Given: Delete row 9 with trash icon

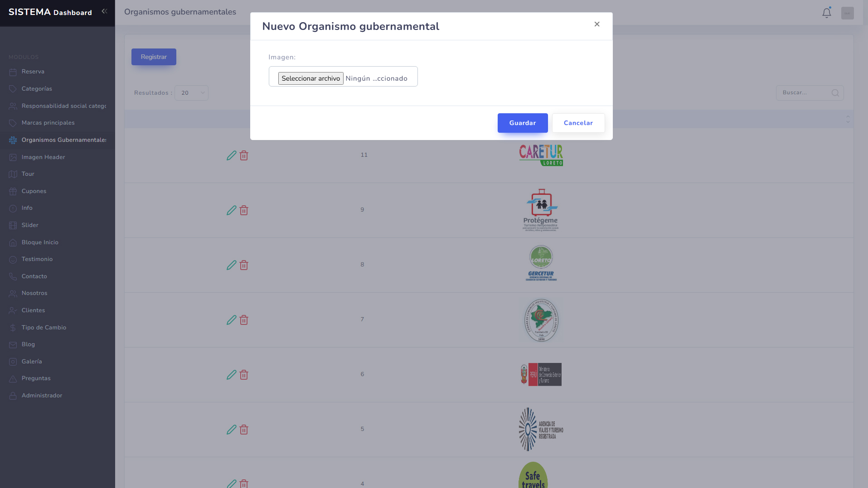Looking at the screenshot, I should (x=244, y=210).
